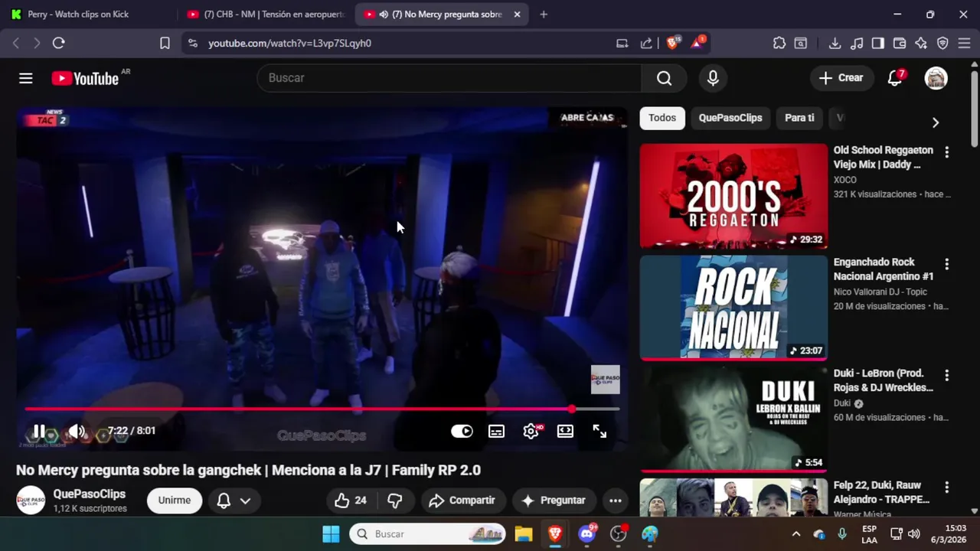Open 2000's Reggaeton video thumbnail
The image size is (980, 551).
coord(733,196)
